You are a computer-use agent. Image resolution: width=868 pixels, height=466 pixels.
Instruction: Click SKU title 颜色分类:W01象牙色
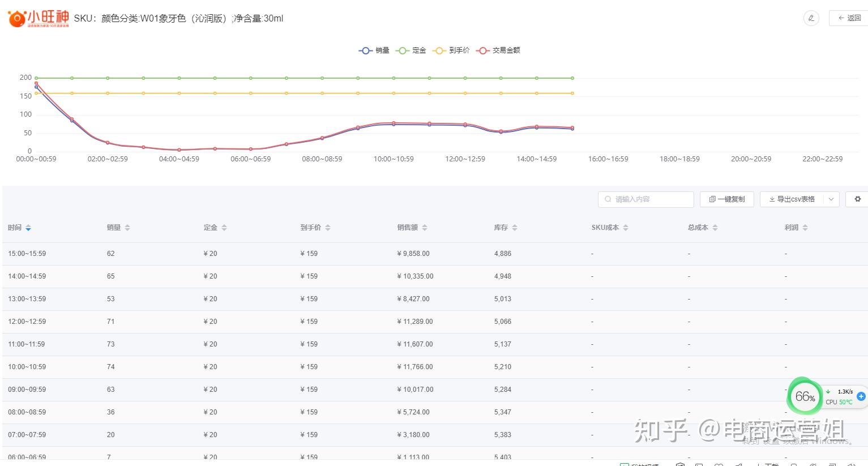click(x=144, y=18)
